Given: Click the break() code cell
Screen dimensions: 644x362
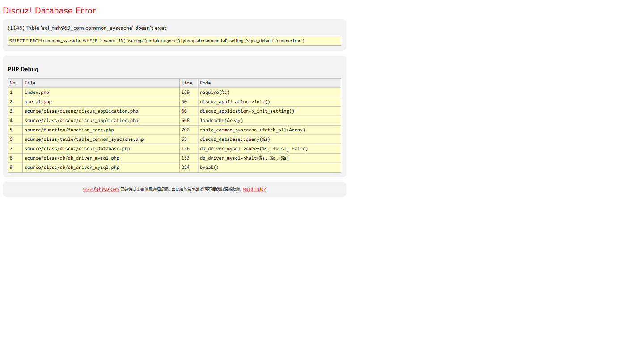Looking at the screenshot, I should 270,168.
